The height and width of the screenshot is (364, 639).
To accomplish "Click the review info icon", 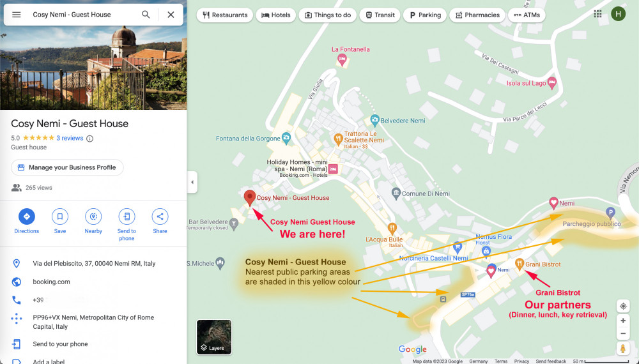I will (89, 139).
